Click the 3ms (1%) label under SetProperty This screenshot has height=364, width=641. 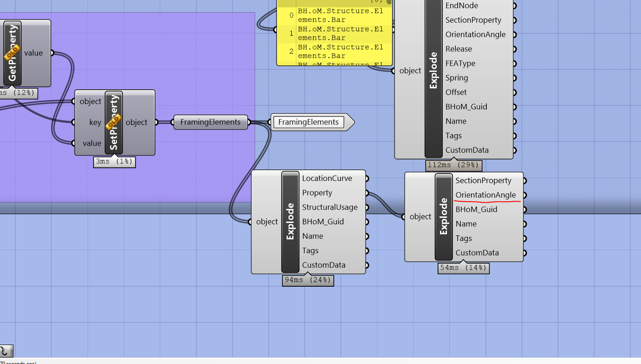(x=114, y=162)
